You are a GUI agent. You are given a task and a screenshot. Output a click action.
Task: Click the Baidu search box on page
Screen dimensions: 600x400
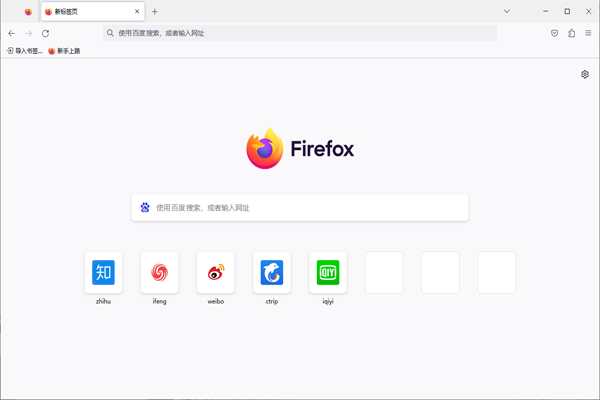(300, 208)
